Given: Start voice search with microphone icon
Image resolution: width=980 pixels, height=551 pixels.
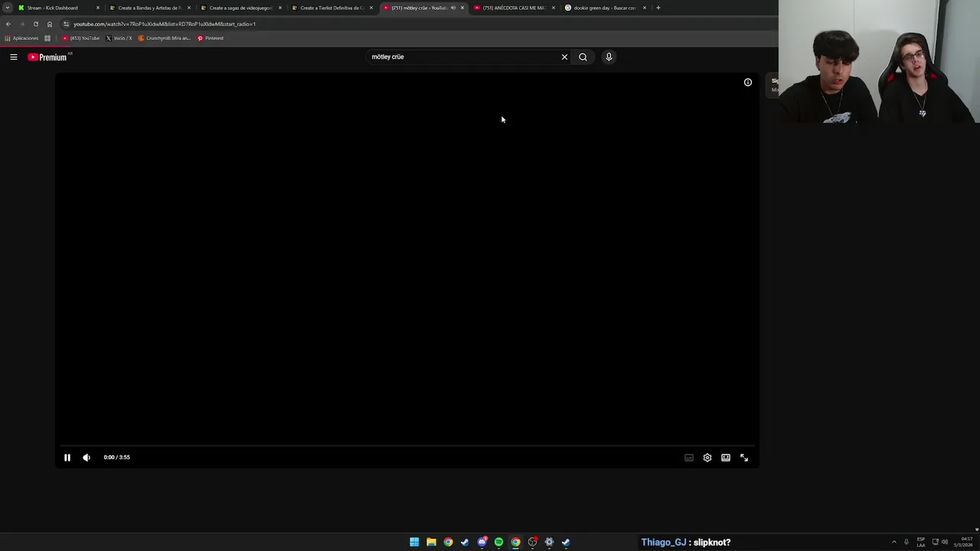Looking at the screenshot, I should [x=609, y=57].
